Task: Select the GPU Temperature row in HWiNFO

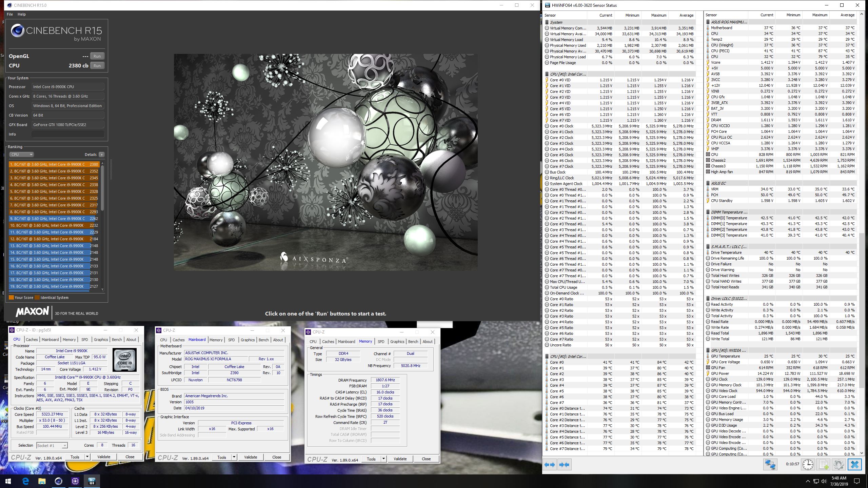Action: [x=781, y=356]
